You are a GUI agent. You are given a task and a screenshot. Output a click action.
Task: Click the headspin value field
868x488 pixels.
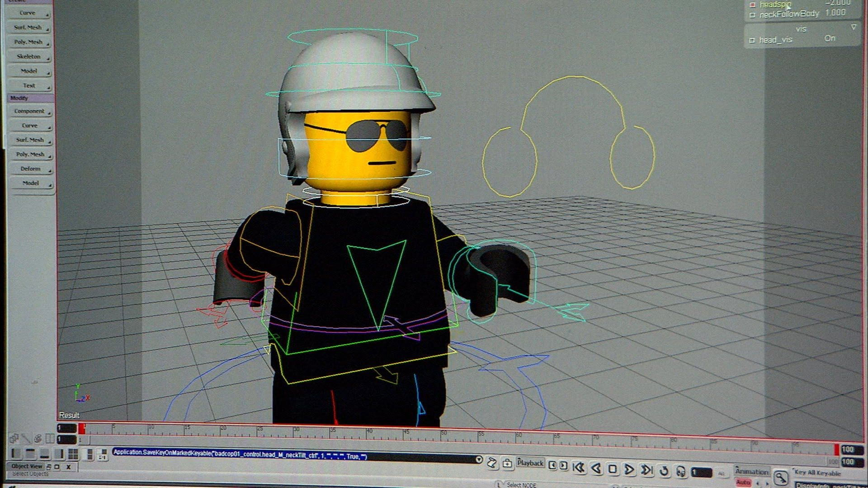coord(838,3)
